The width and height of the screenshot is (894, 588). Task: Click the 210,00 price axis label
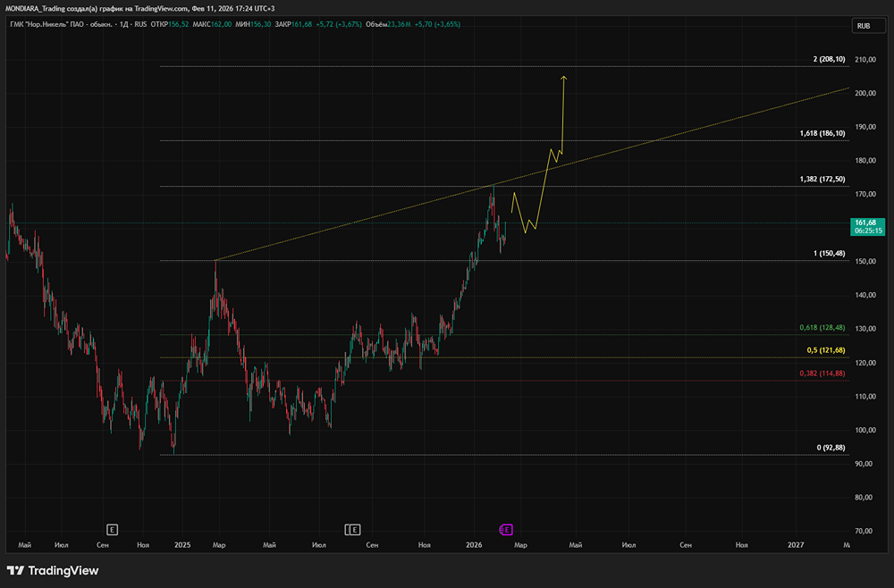coord(864,59)
